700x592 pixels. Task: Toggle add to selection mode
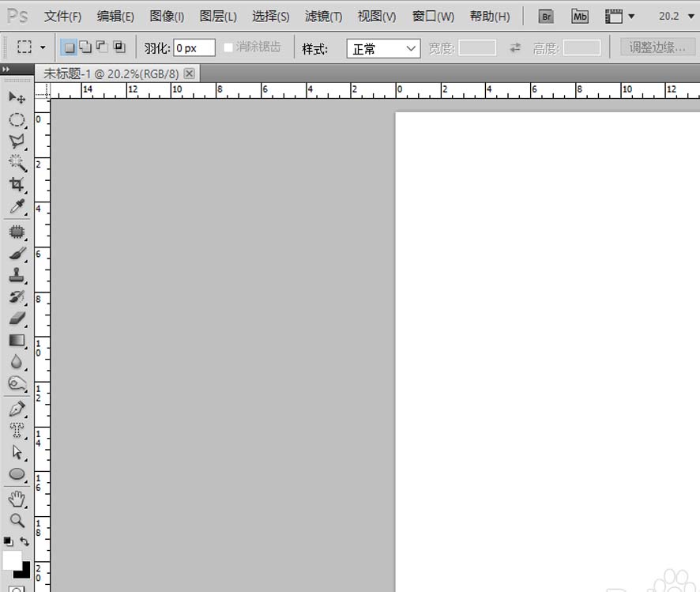pos(85,47)
